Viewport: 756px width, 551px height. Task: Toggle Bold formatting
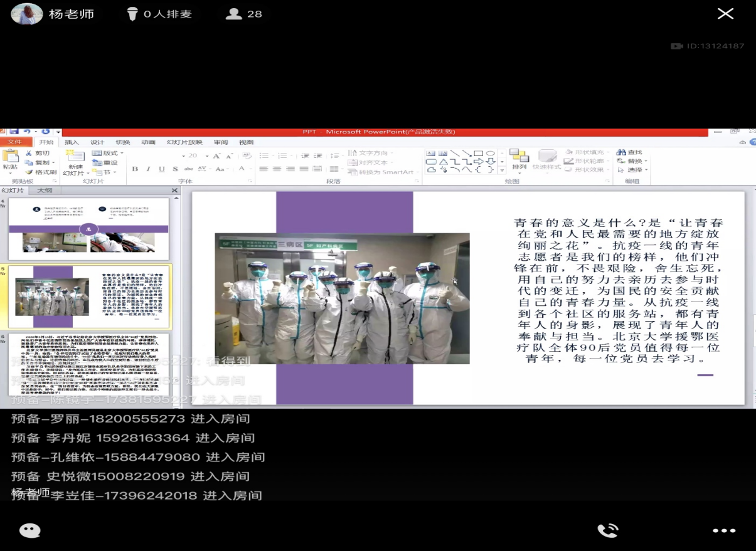coord(135,169)
